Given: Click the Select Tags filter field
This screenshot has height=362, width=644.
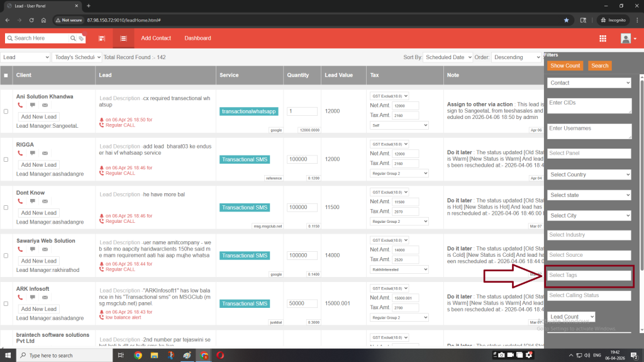Looking at the screenshot, I should click(x=589, y=275).
